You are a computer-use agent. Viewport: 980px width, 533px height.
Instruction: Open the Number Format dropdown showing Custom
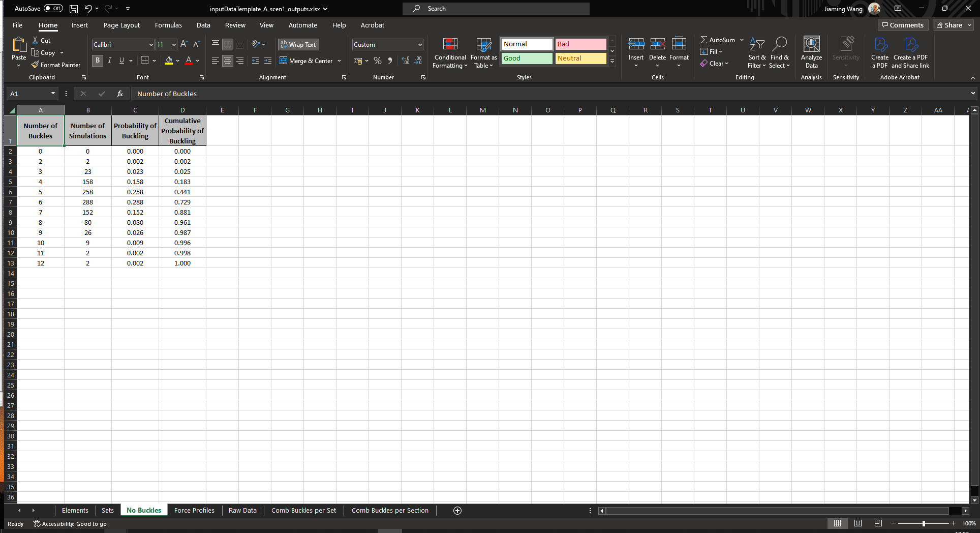tap(387, 44)
